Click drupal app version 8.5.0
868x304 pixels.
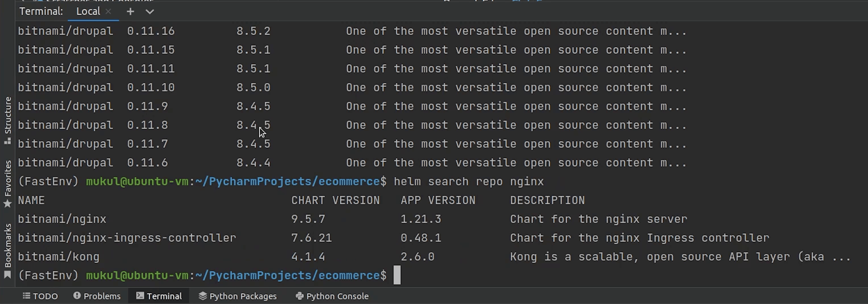tap(253, 88)
